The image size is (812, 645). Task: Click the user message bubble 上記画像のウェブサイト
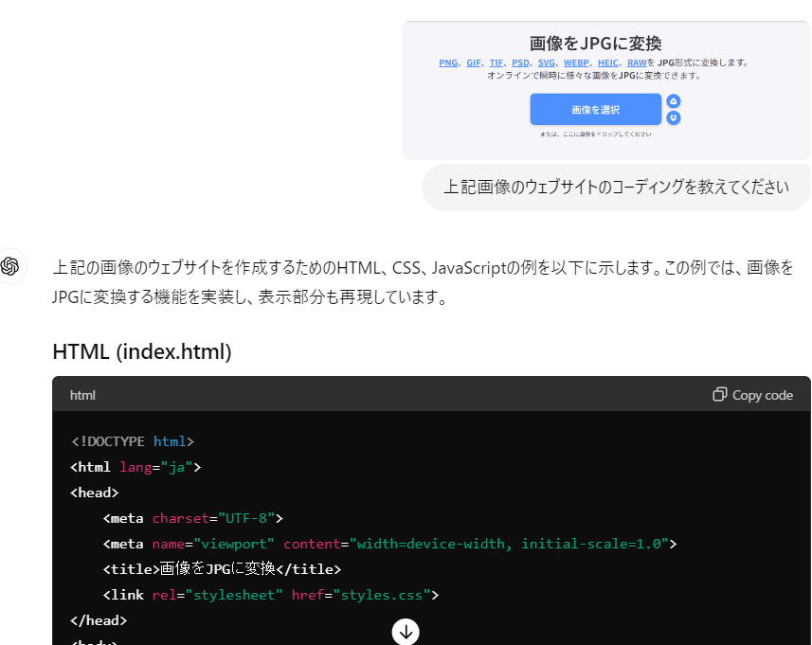(x=616, y=187)
